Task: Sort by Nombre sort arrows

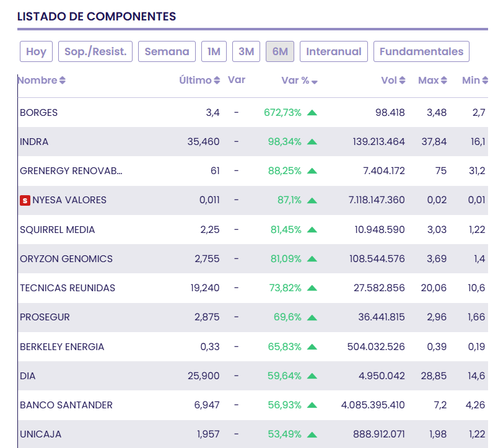Action: pyautogui.click(x=62, y=81)
